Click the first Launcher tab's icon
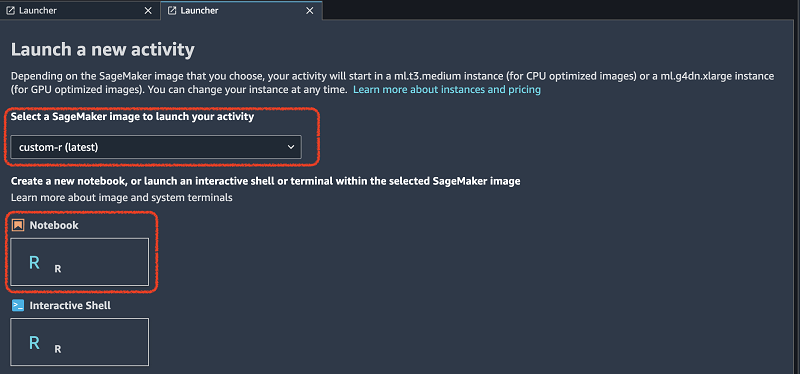Image resolution: width=800 pixels, height=374 pixels. pos(10,10)
